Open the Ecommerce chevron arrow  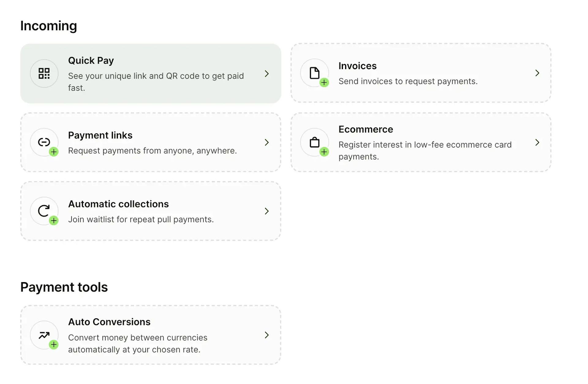click(537, 142)
